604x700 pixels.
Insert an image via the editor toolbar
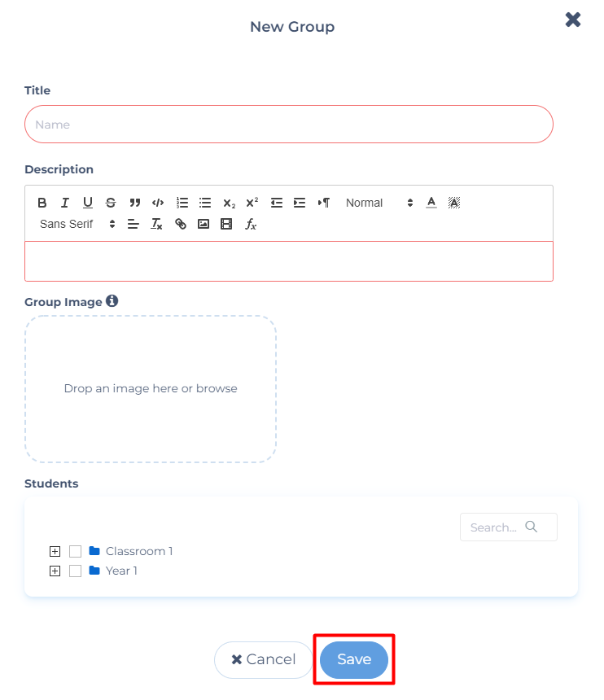(x=204, y=224)
